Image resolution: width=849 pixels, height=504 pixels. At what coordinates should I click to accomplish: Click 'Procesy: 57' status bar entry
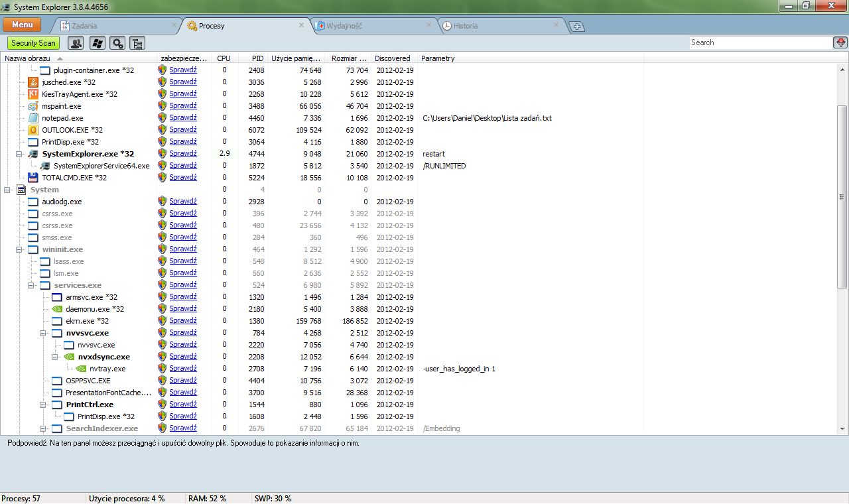tap(21, 499)
